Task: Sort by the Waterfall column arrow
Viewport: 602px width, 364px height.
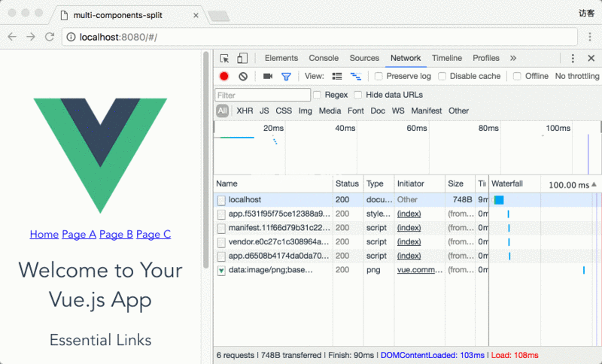Action: [x=594, y=185]
